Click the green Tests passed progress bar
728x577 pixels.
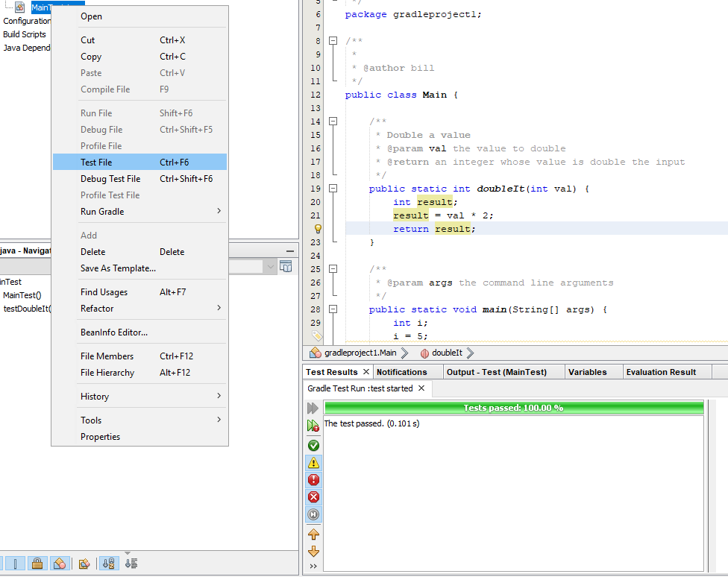[513, 408]
